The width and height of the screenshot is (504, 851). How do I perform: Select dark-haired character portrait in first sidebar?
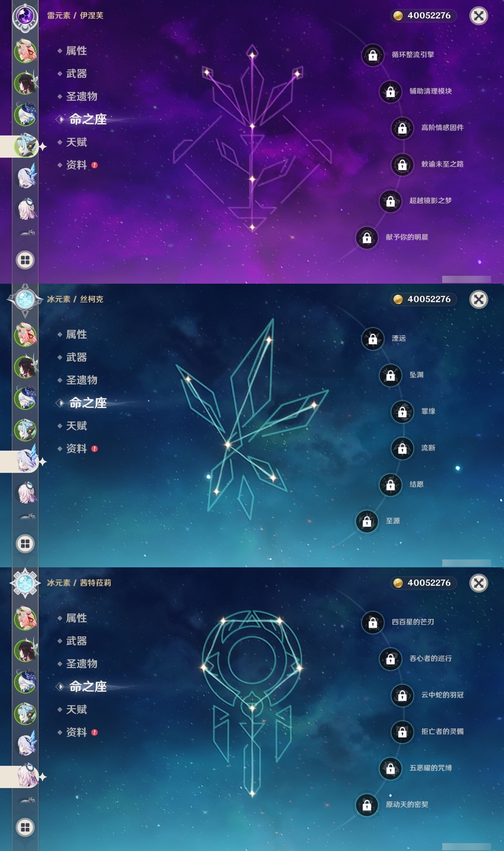[x=26, y=83]
